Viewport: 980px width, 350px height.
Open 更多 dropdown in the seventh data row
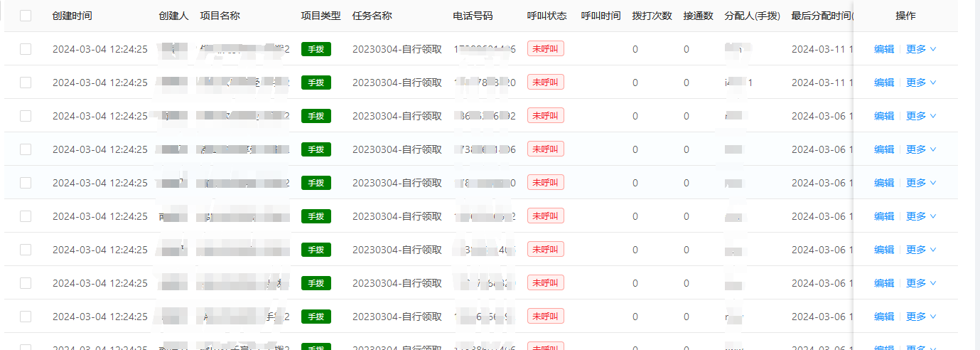921,250
